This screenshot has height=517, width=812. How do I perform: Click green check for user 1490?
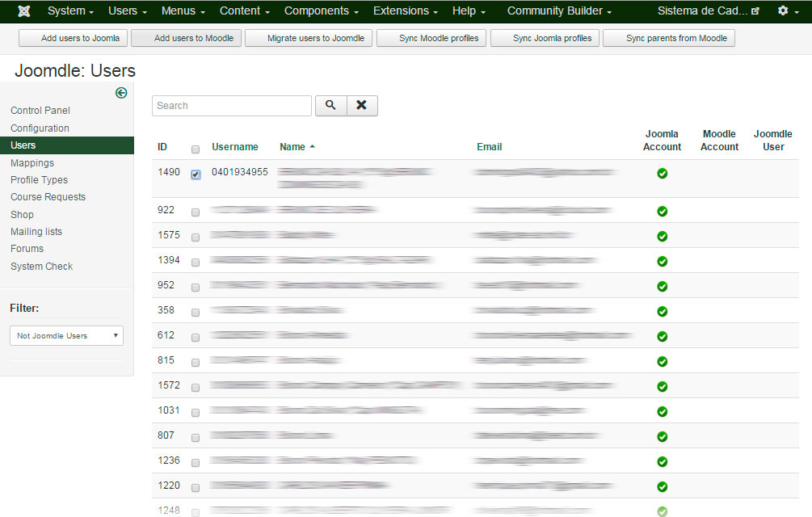(x=662, y=174)
